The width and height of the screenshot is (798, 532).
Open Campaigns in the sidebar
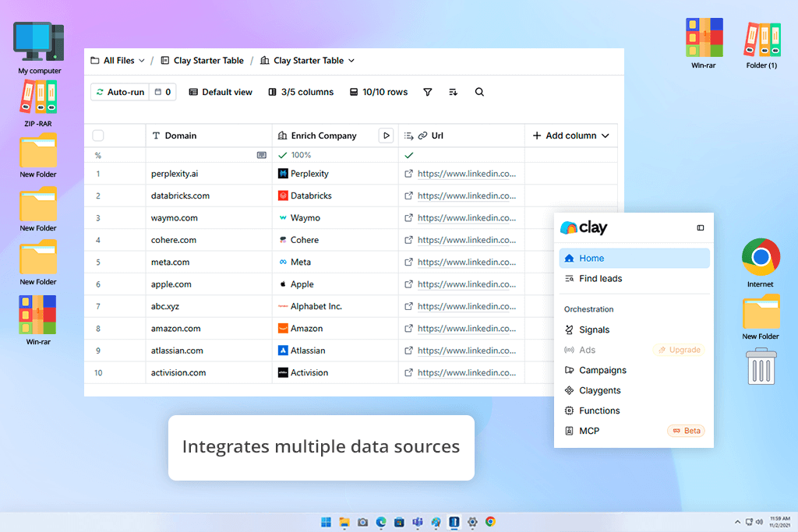(634, 370)
